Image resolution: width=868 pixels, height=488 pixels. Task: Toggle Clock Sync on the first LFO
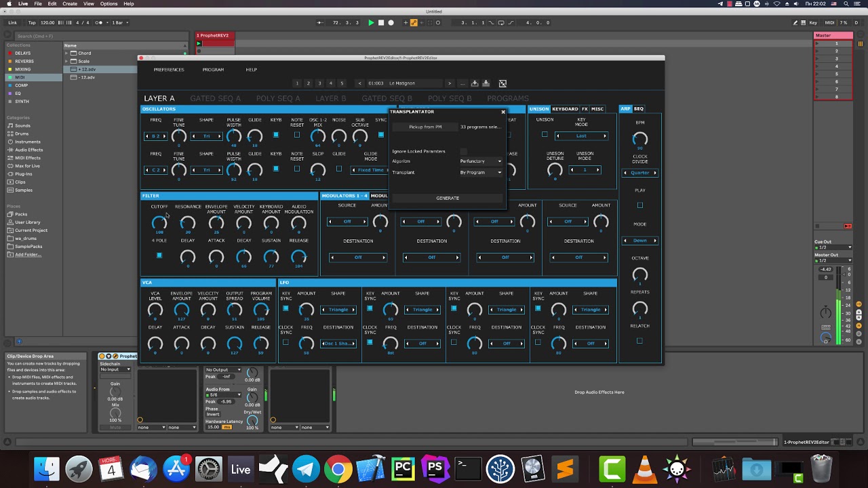[285, 342]
